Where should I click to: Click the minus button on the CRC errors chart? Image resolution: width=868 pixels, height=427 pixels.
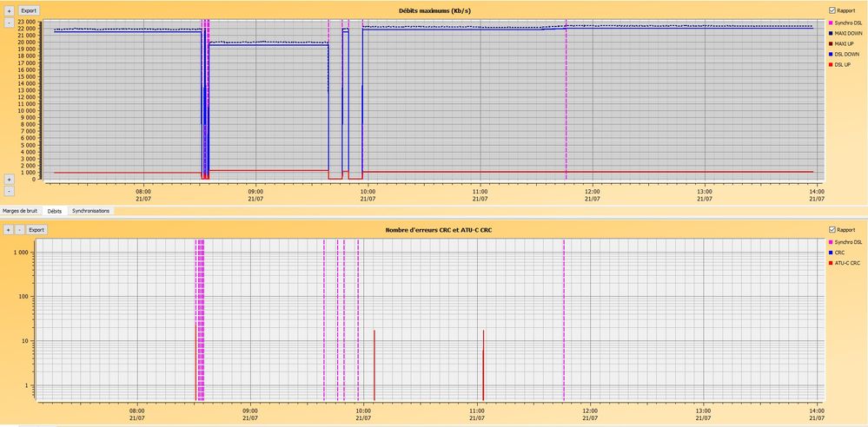[20, 230]
